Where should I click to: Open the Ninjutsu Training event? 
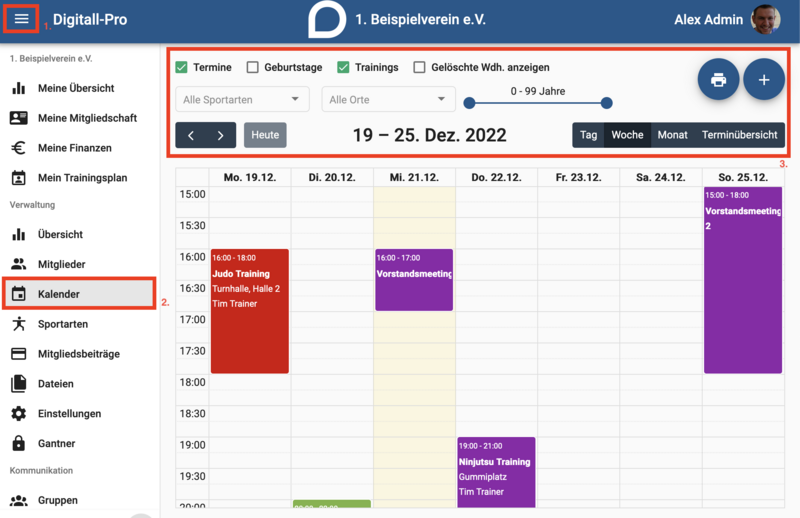coord(496,472)
